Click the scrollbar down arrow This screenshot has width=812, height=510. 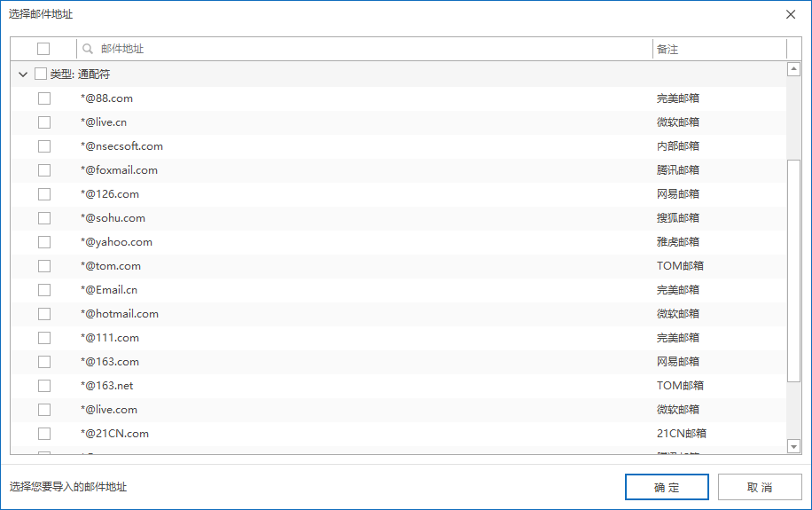(793, 446)
